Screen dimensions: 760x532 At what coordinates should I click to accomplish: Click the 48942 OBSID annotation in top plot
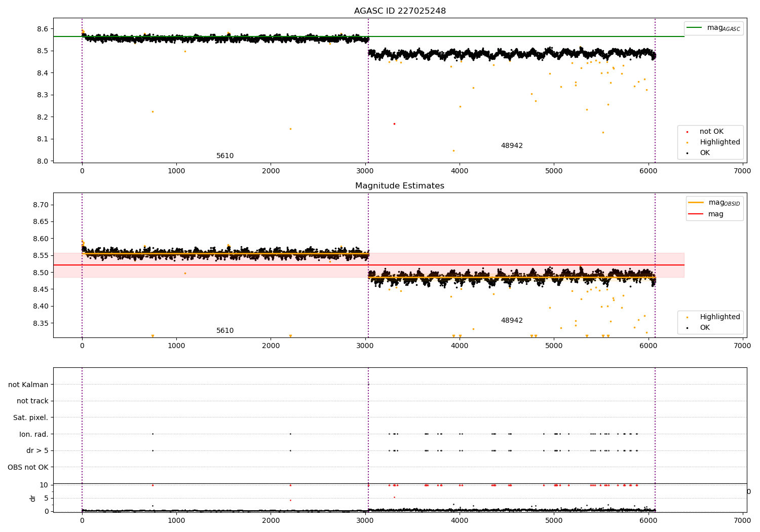pos(512,146)
